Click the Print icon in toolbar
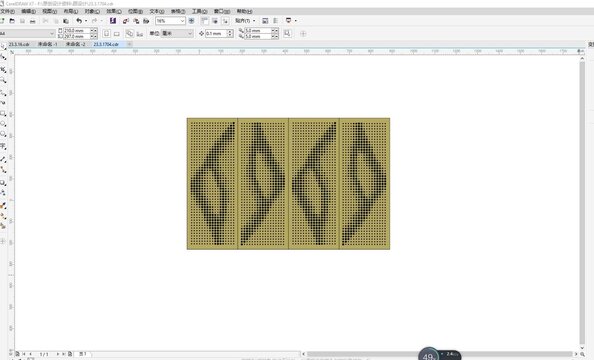 tap(33, 21)
